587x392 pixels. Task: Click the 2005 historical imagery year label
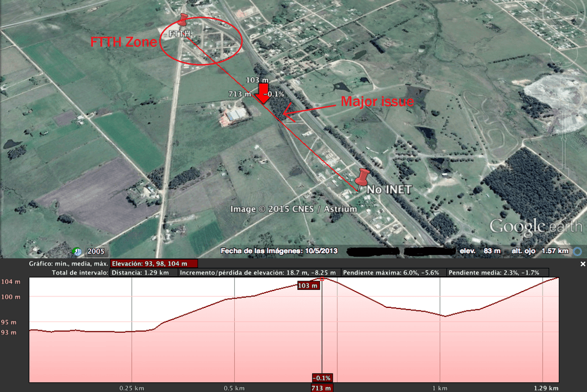click(96, 251)
